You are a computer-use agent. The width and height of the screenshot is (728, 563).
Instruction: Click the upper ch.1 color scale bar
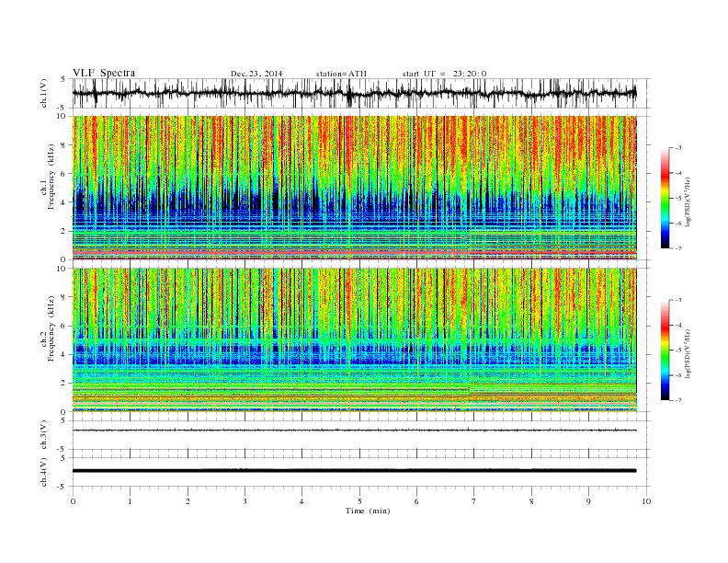665,198
